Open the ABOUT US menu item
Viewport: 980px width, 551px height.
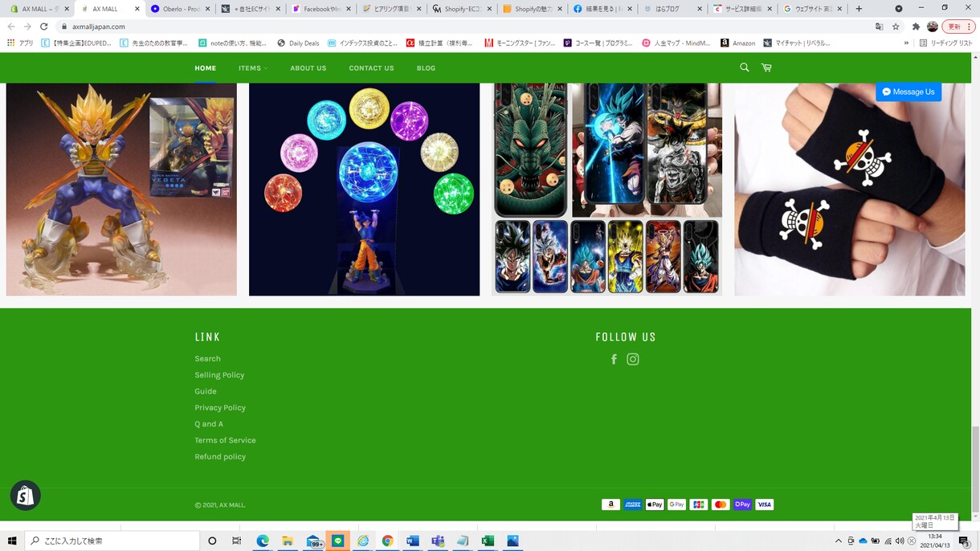[x=308, y=68]
